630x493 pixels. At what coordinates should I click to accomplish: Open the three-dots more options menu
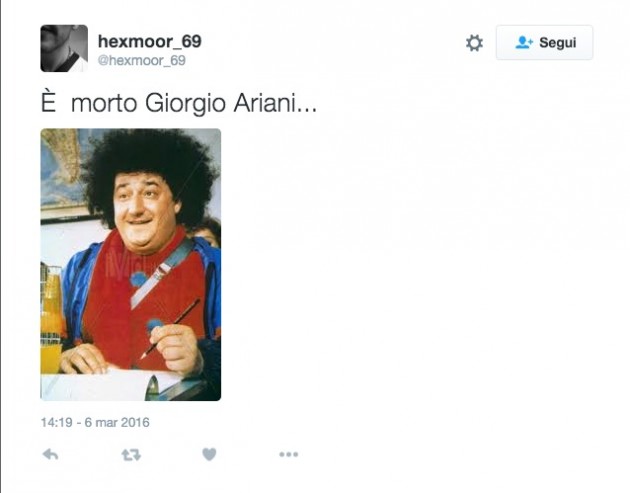(x=288, y=454)
